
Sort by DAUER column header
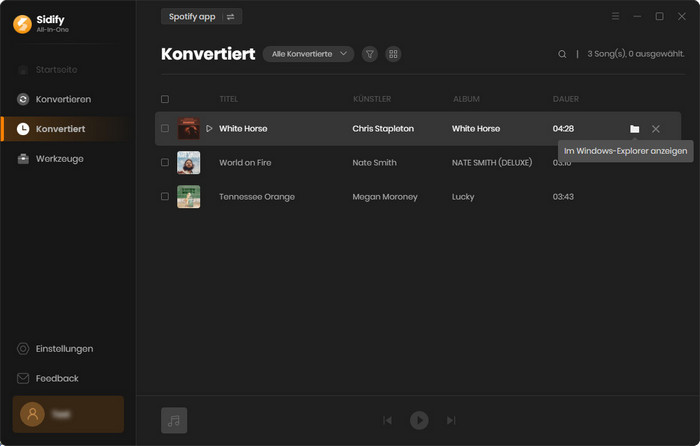(x=566, y=99)
